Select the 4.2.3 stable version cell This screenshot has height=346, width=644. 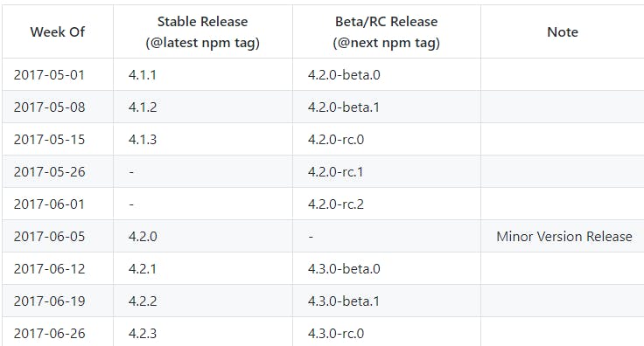[x=203, y=332]
